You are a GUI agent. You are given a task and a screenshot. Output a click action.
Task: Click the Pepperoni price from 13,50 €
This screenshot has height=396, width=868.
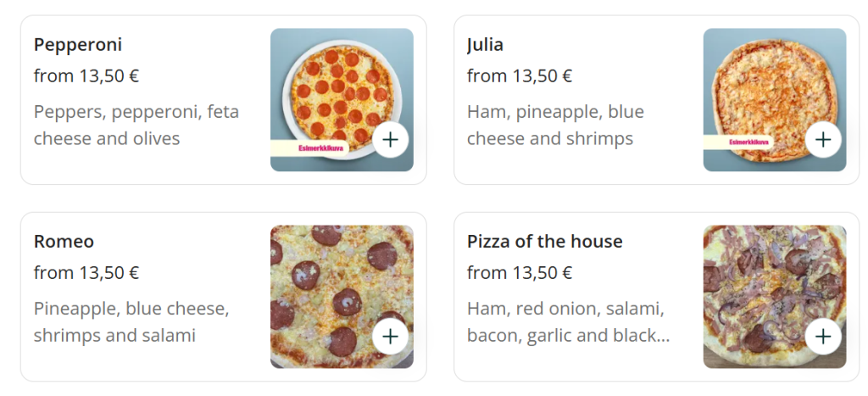(86, 76)
